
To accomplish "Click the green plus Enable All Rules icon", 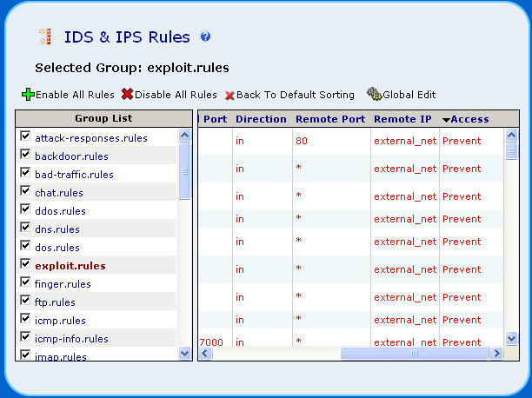I will click(x=28, y=94).
